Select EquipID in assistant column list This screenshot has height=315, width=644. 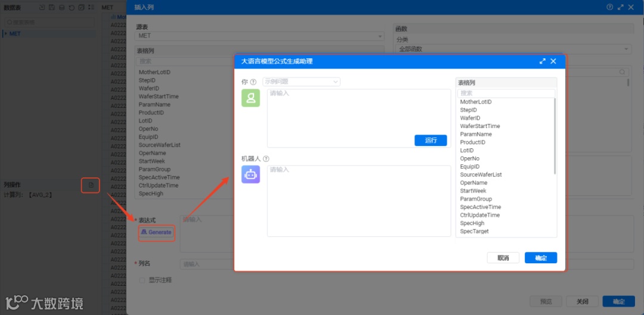(469, 167)
